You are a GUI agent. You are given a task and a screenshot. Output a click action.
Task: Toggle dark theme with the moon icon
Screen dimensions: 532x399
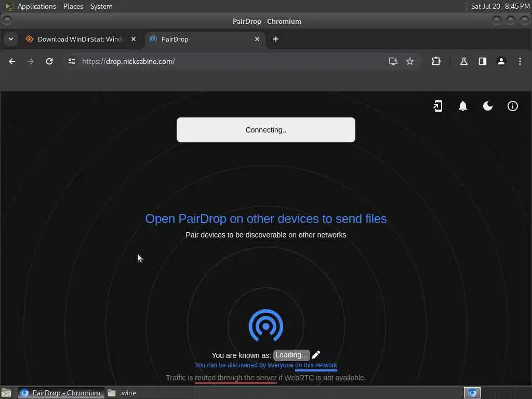tap(487, 106)
